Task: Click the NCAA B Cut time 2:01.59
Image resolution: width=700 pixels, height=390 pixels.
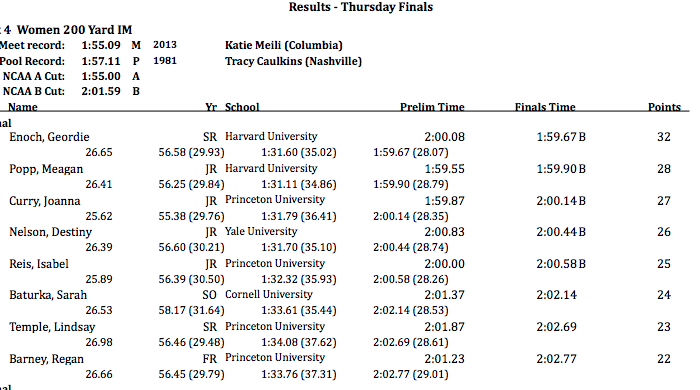Action: point(101,91)
